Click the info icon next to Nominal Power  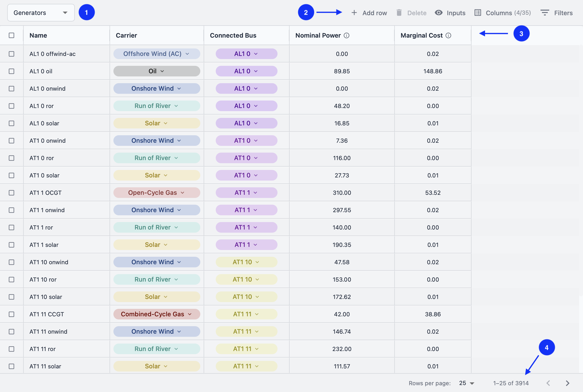coord(346,35)
